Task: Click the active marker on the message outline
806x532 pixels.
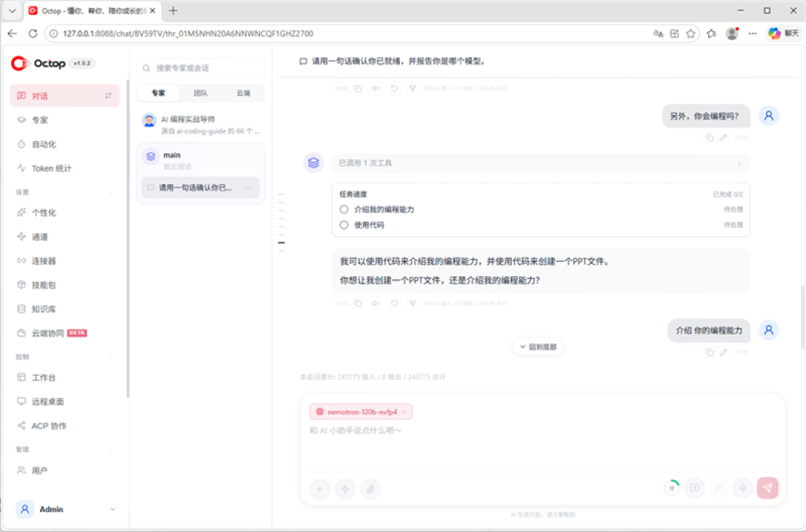Action: pos(281,242)
